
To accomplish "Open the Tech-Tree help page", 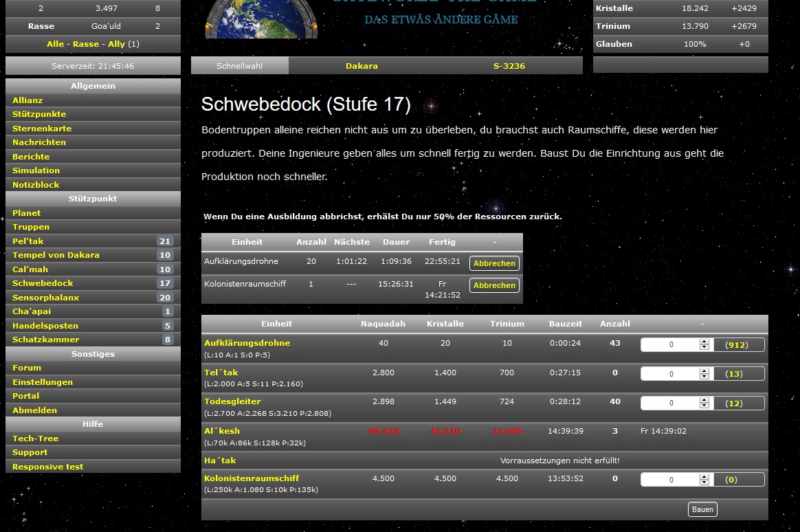I will [35, 439].
